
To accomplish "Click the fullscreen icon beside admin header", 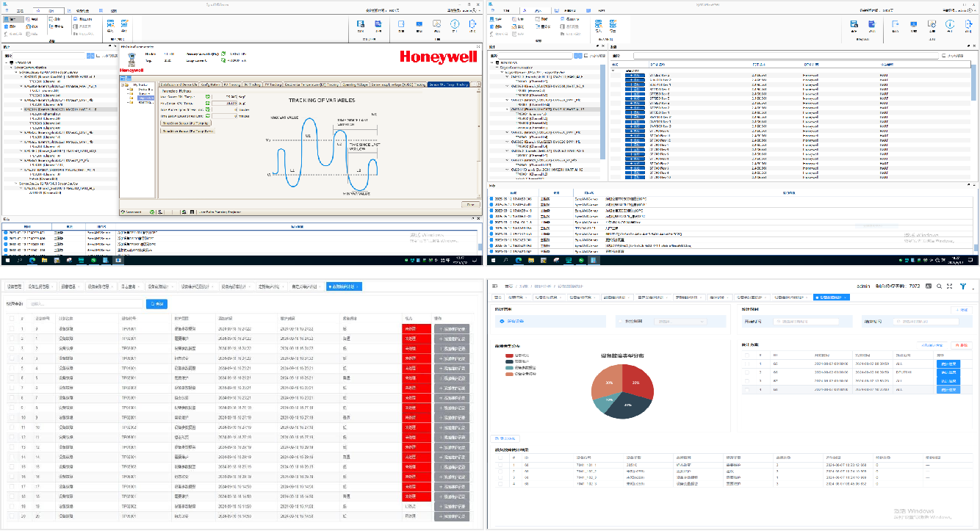I will pyautogui.click(x=950, y=286).
